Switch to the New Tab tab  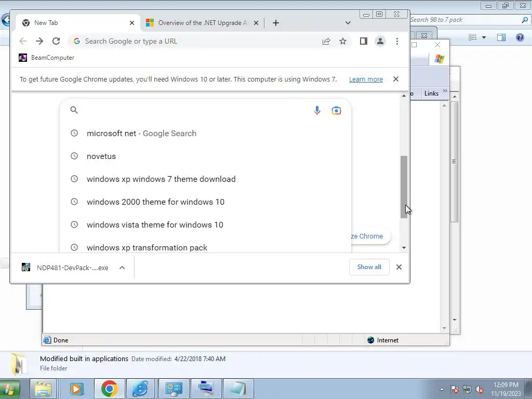pyautogui.click(x=78, y=23)
